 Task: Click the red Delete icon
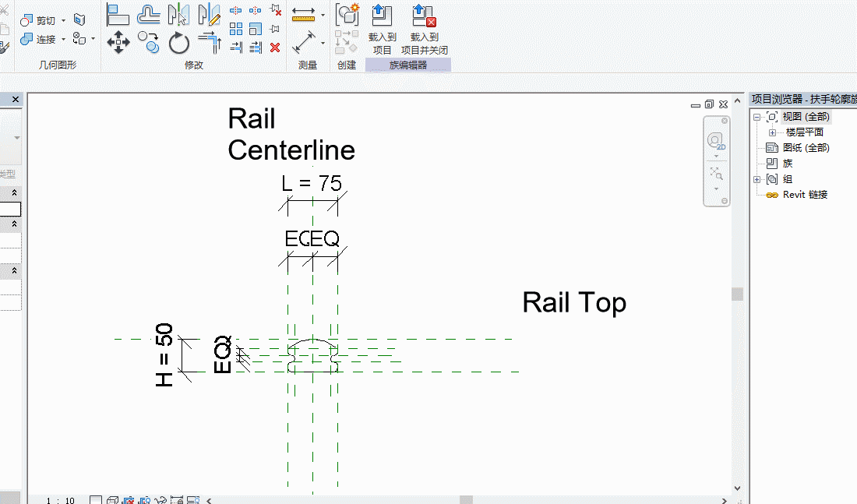pyautogui.click(x=275, y=48)
